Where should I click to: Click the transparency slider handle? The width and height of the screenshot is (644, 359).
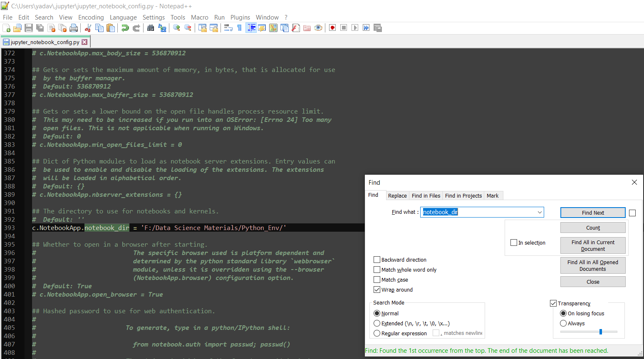601,332
